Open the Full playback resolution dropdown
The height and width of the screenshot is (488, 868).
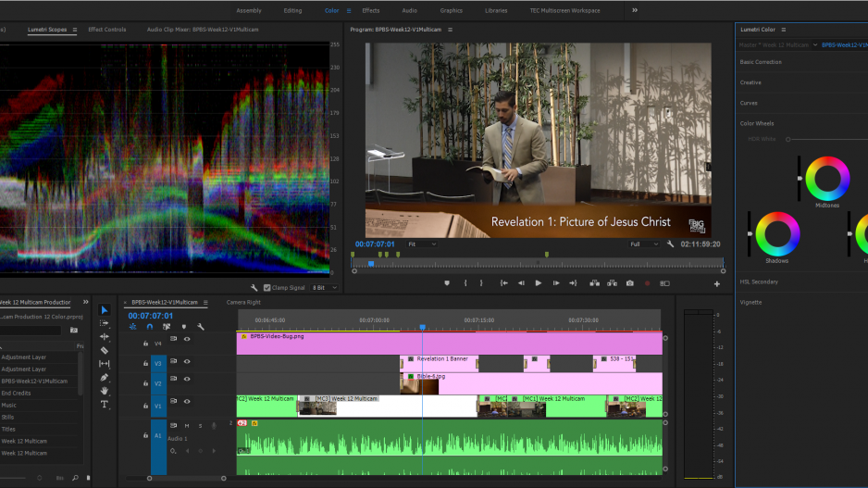tap(644, 244)
